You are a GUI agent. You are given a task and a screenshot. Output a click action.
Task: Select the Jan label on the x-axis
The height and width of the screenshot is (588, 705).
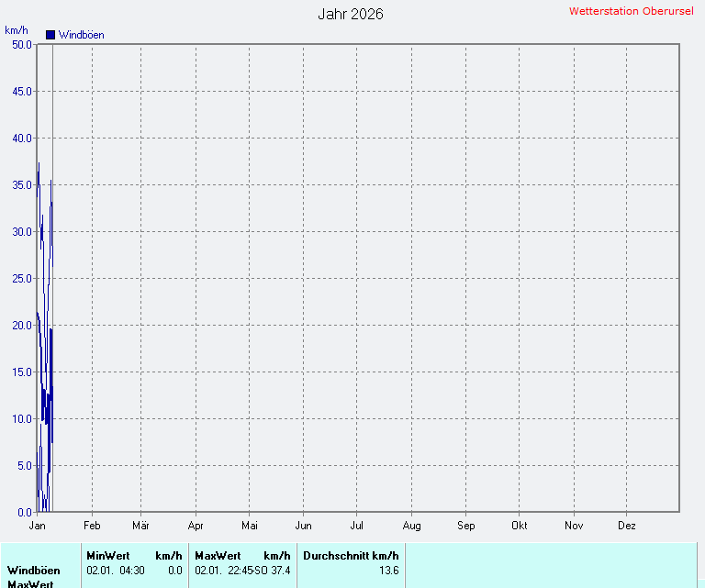click(38, 526)
